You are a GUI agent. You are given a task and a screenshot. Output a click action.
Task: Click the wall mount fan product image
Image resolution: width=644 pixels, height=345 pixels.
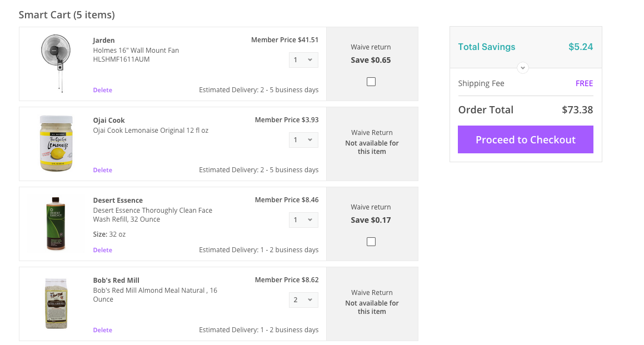point(56,63)
